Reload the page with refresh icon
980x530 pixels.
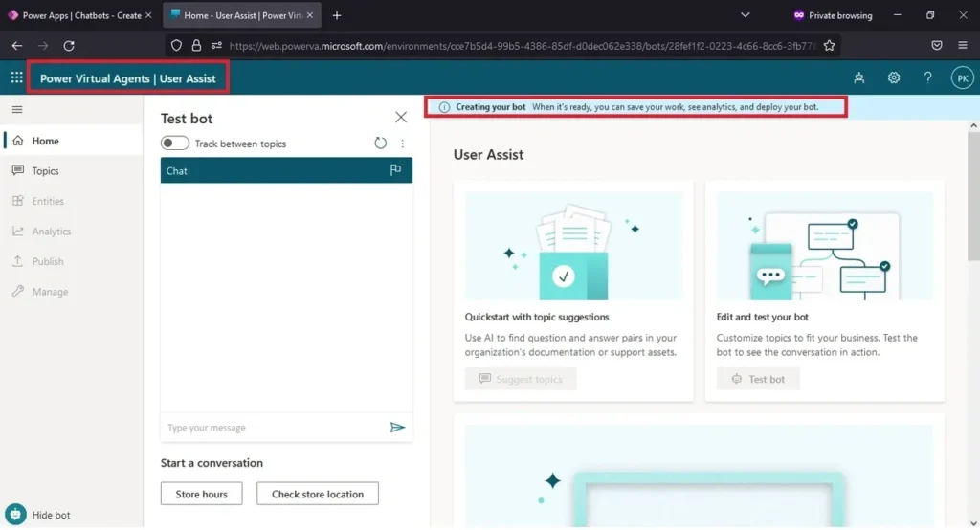point(69,46)
